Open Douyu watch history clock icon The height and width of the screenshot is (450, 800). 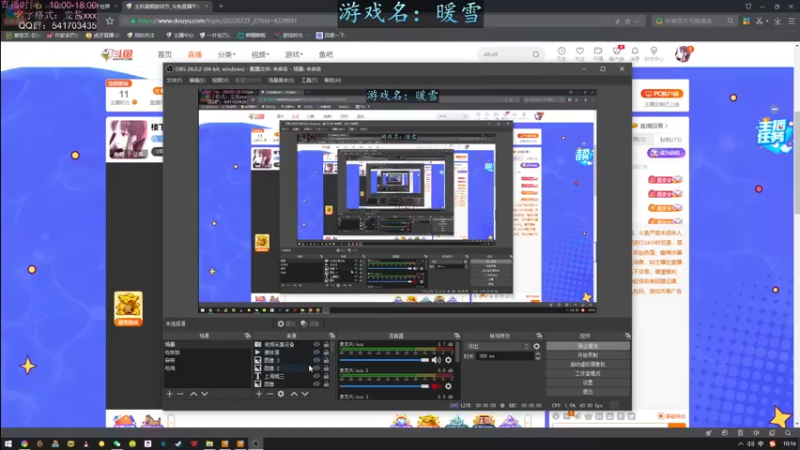coord(561,51)
